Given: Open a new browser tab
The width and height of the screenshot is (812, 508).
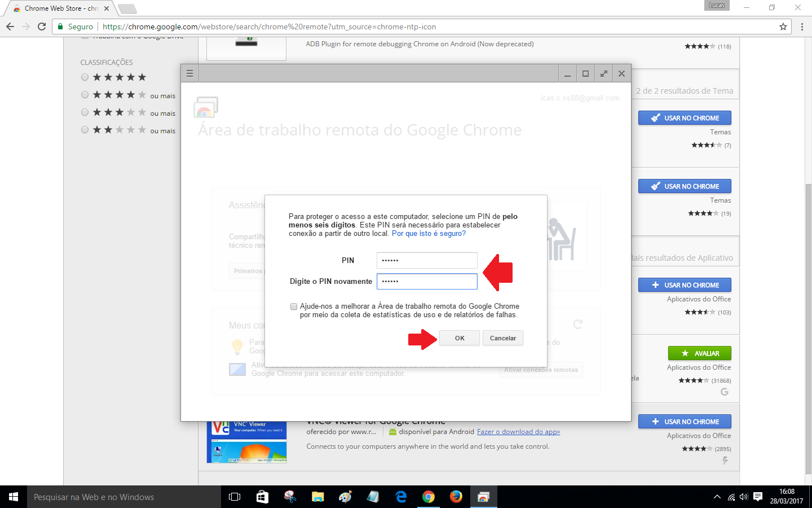Looking at the screenshot, I should (127, 8).
